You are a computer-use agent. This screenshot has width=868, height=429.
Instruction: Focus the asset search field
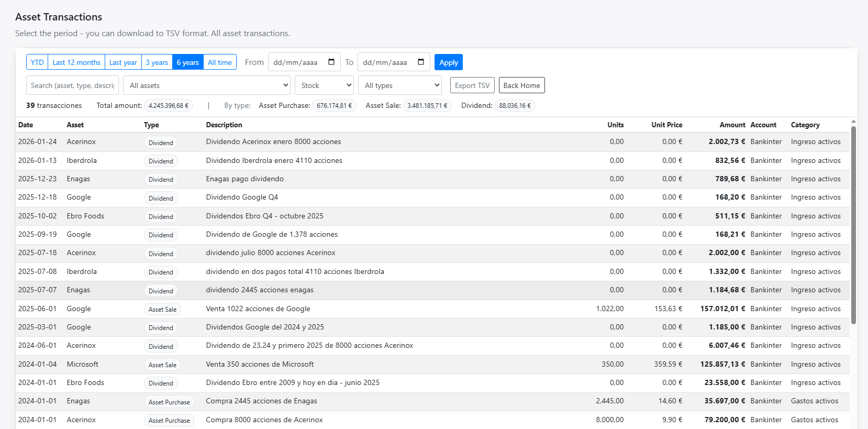tap(72, 85)
